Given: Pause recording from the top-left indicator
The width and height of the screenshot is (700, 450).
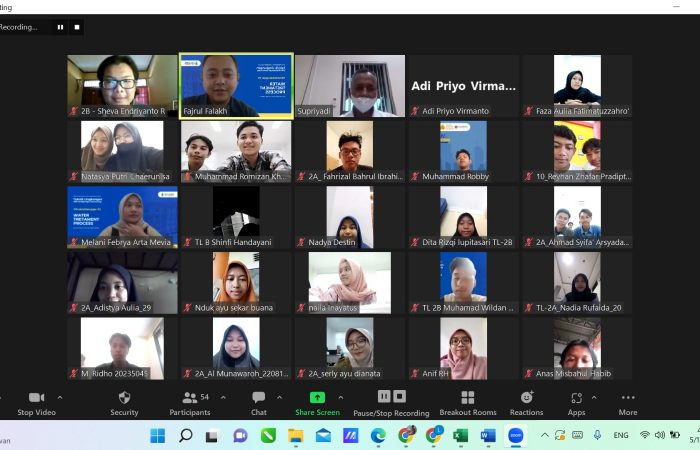Looking at the screenshot, I should (x=60, y=27).
